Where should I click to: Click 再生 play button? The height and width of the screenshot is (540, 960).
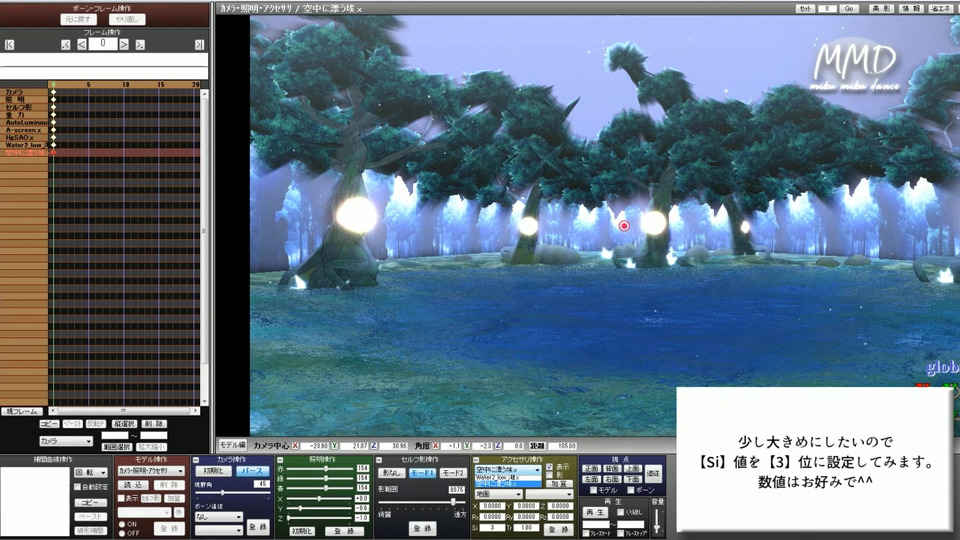point(595,512)
